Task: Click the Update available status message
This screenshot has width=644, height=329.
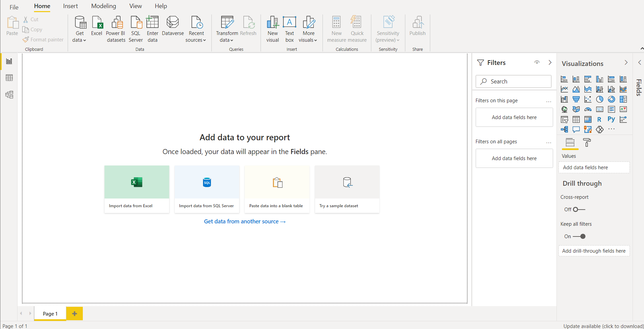Action: tap(604, 326)
